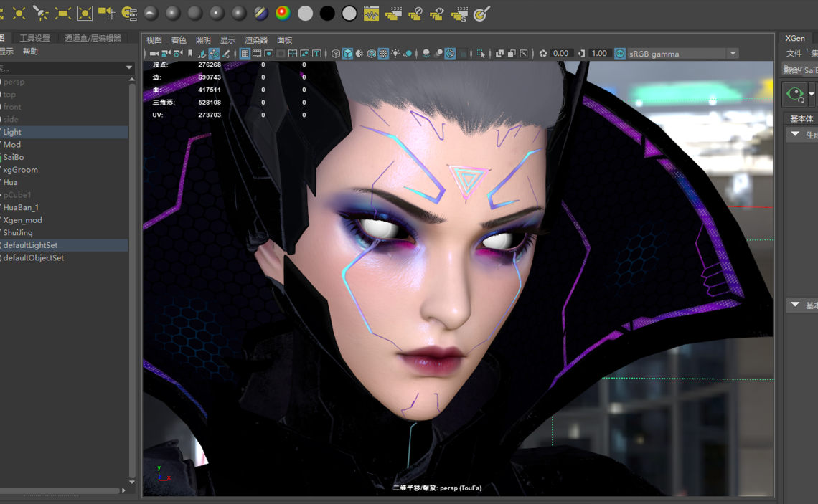Click the grease pencil icon

point(226,54)
